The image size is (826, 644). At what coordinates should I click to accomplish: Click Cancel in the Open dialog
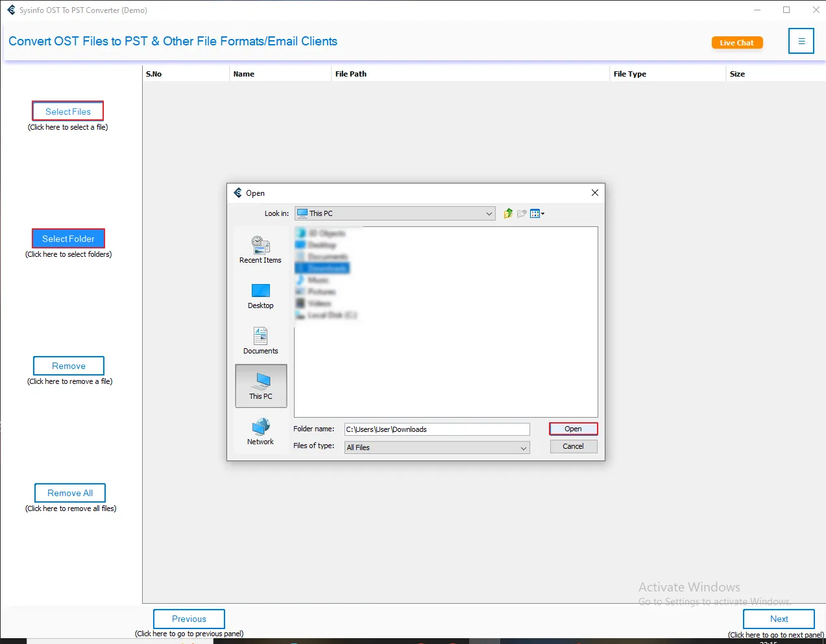tap(574, 446)
